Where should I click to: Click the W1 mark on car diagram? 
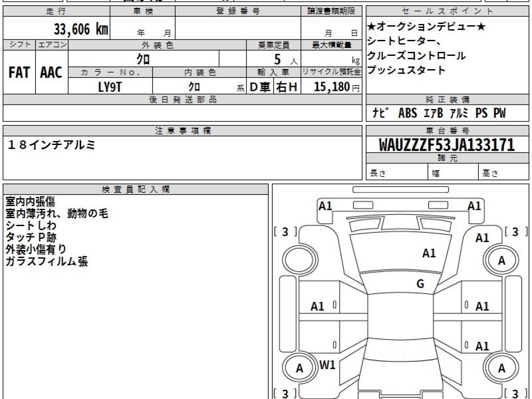point(327,365)
